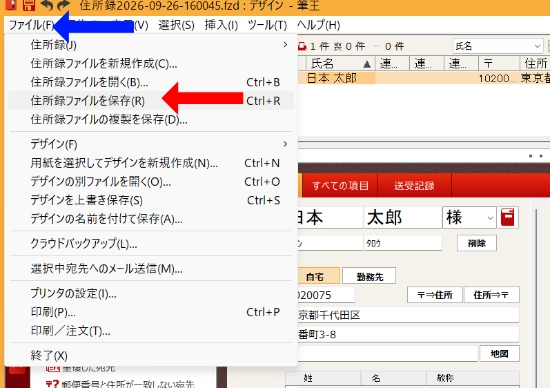550x388 pixels.
Task: Click the undo arrow icon
Action: click(47, 5)
